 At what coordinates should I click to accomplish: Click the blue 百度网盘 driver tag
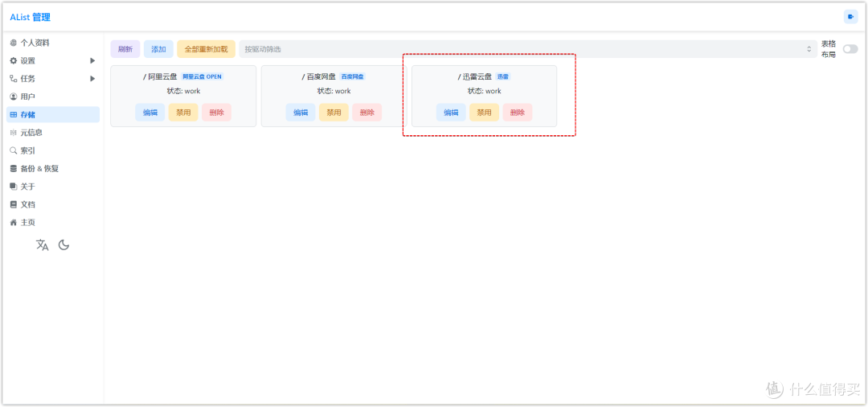[x=353, y=77]
